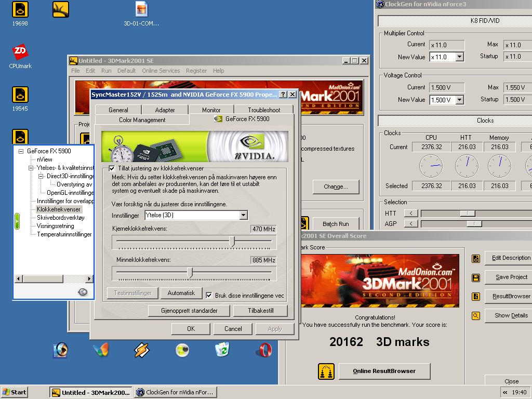Click the Tilbakestill button
Image resolution: width=532 pixels, height=399 pixels.
pos(261,311)
